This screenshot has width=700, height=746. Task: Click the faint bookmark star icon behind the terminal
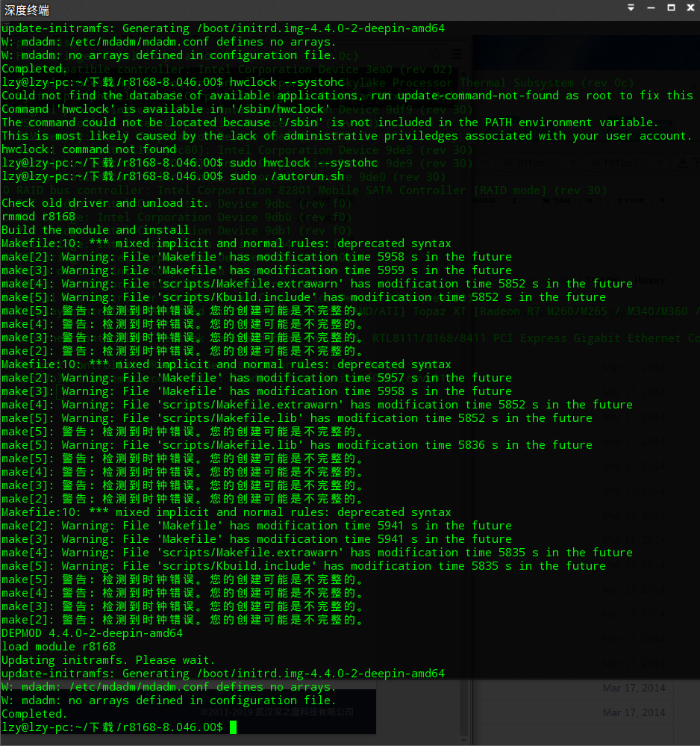pos(434,55)
